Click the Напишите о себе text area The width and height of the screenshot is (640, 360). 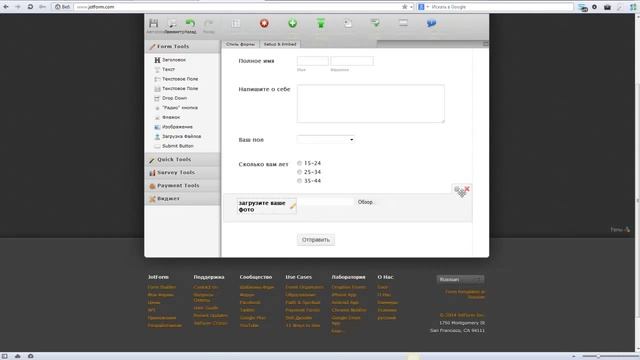(371, 104)
